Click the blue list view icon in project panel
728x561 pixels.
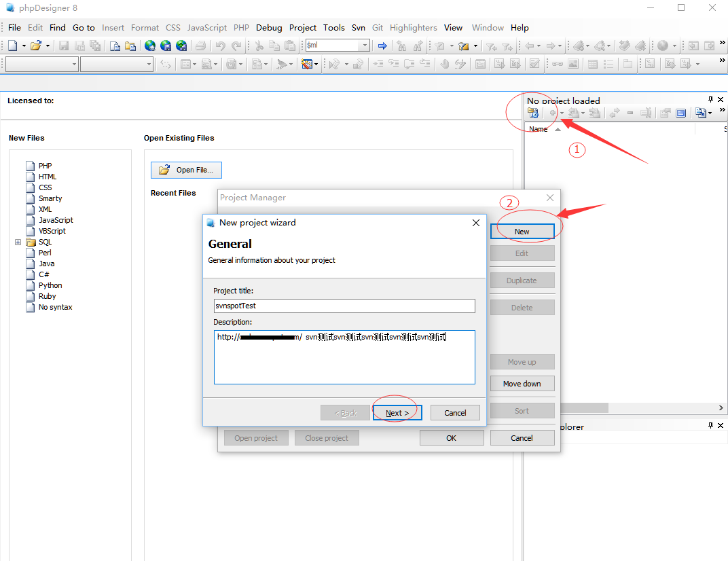680,113
